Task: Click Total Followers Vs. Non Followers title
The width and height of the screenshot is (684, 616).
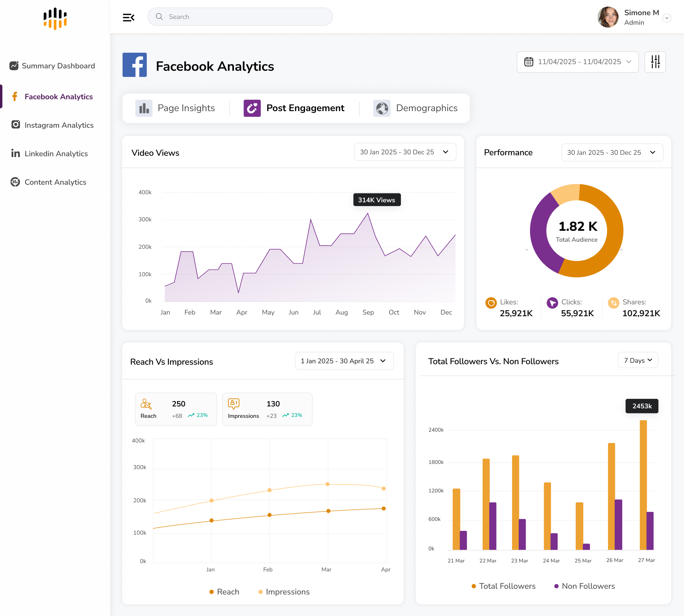Action: (x=493, y=361)
